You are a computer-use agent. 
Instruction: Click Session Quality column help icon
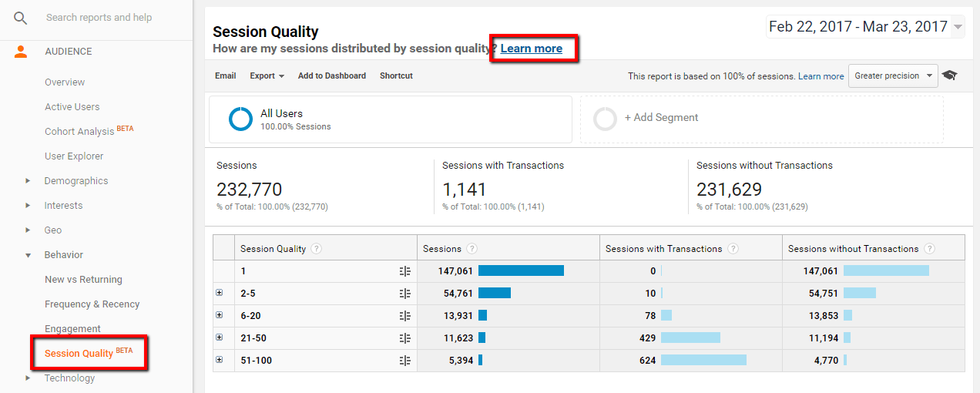[317, 249]
